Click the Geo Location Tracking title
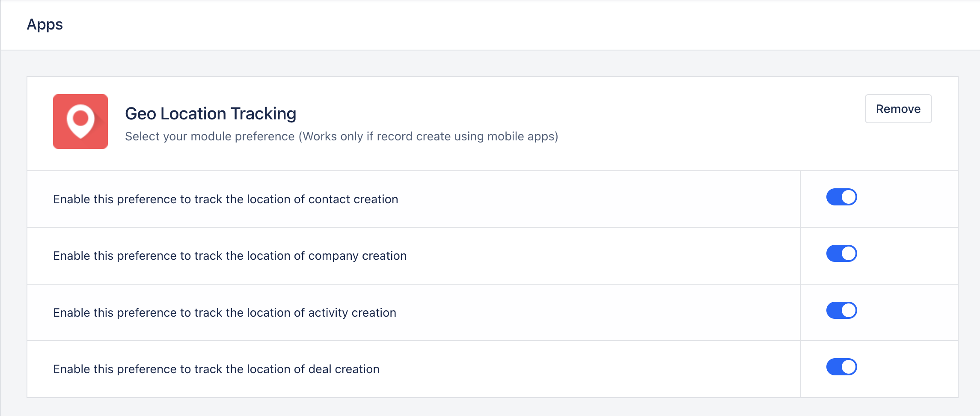980x416 pixels. 211,114
